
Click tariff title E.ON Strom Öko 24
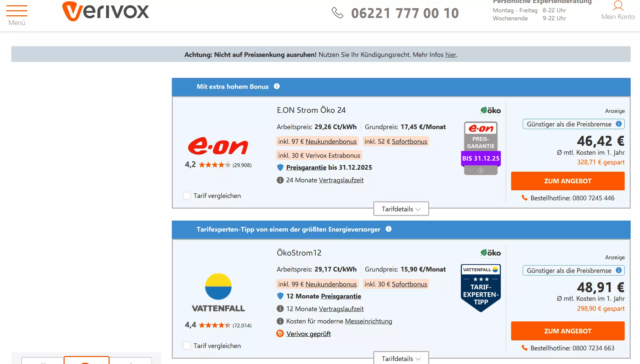click(x=311, y=110)
